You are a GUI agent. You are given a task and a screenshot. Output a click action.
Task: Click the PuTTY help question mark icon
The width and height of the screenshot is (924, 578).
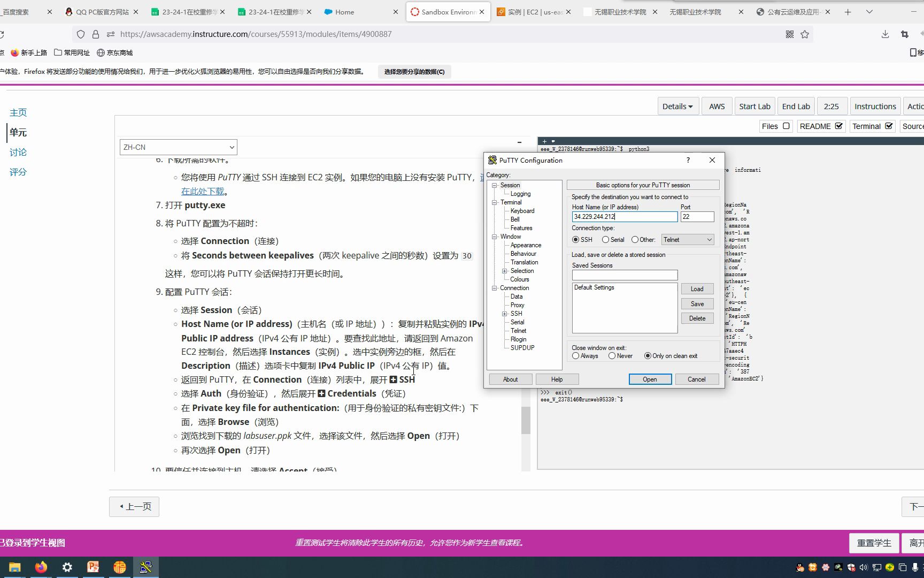[x=688, y=160]
